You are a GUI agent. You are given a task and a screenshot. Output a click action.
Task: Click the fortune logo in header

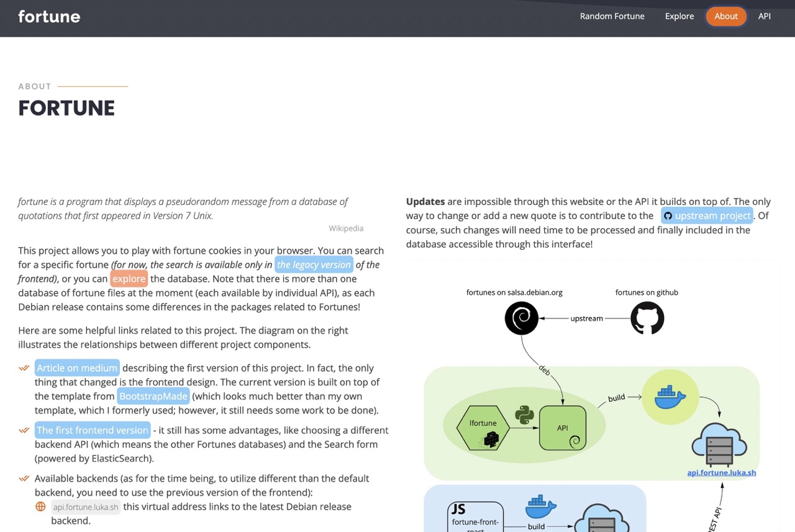(x=49, y=16)
